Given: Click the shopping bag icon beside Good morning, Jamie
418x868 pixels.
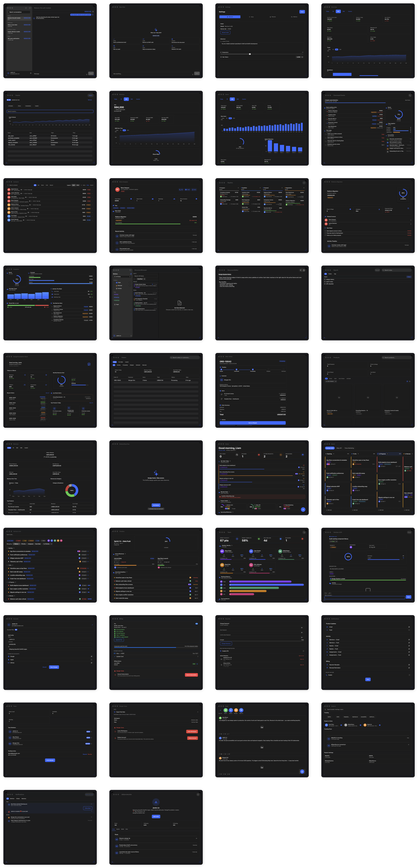Looking at the screenshot, I should pos(89,364).
